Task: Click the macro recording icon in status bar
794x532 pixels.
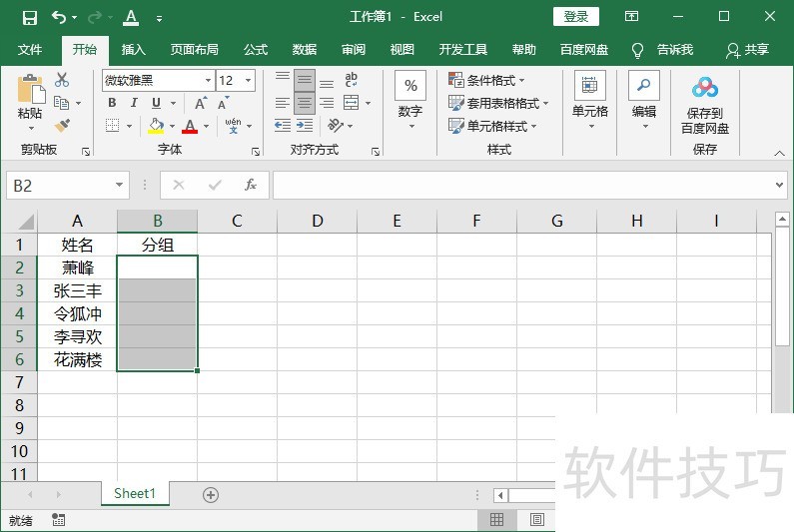Action: (58, 519)
